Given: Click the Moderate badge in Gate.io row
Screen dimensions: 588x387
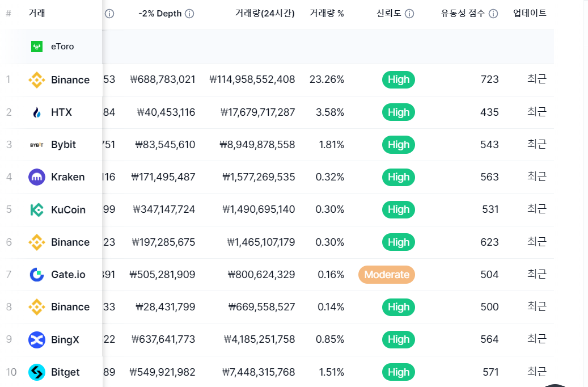Looking at the screenshot, I should [x=387, y=275].
